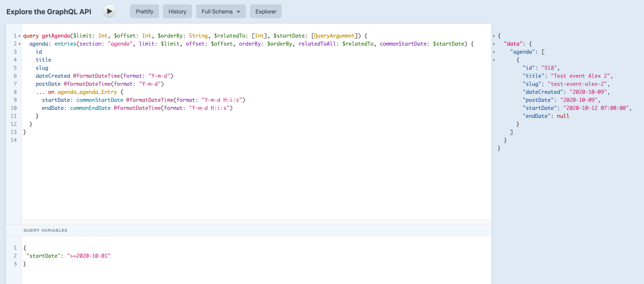This screenshot has width=644, height=284.
Task: Collapse the first agenda entry object
Action: coord(494,60)
